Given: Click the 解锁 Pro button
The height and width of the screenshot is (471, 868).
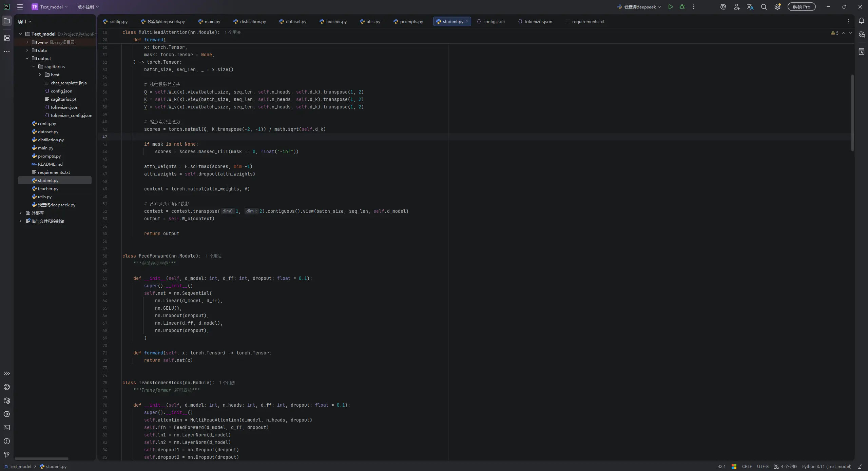Looking at the screenshot, I should [x=801, y=7].
